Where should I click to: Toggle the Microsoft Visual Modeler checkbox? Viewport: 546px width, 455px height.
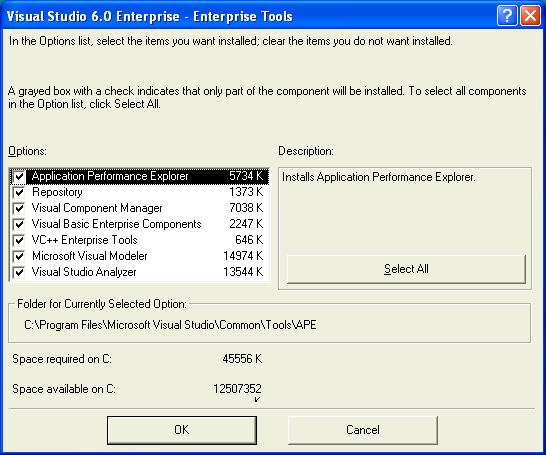point(19,257)
